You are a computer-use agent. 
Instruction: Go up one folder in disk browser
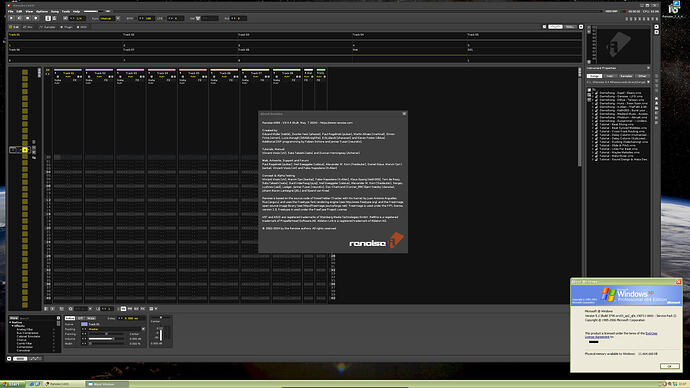click(x=657, y=103)
